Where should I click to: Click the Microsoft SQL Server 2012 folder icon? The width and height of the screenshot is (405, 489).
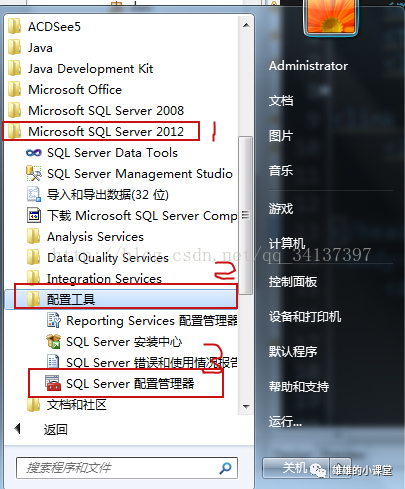(14, 131)
